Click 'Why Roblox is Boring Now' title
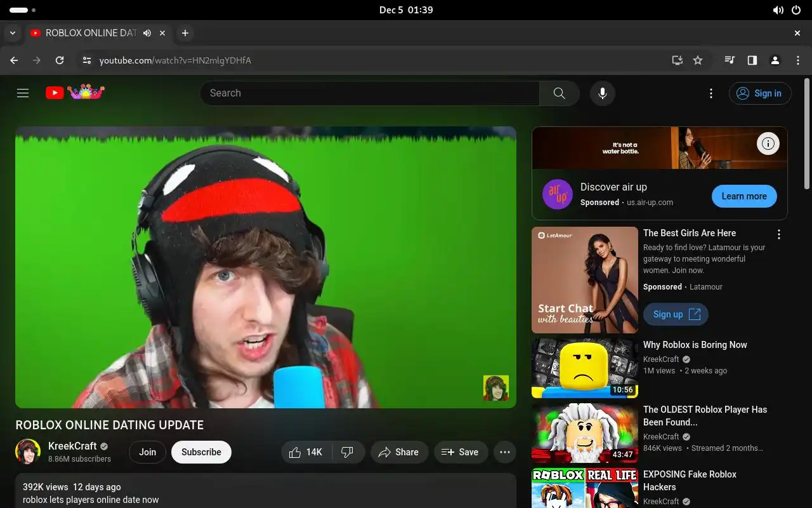The width and height of the screenshot is (812, 508). pos(695,345)
